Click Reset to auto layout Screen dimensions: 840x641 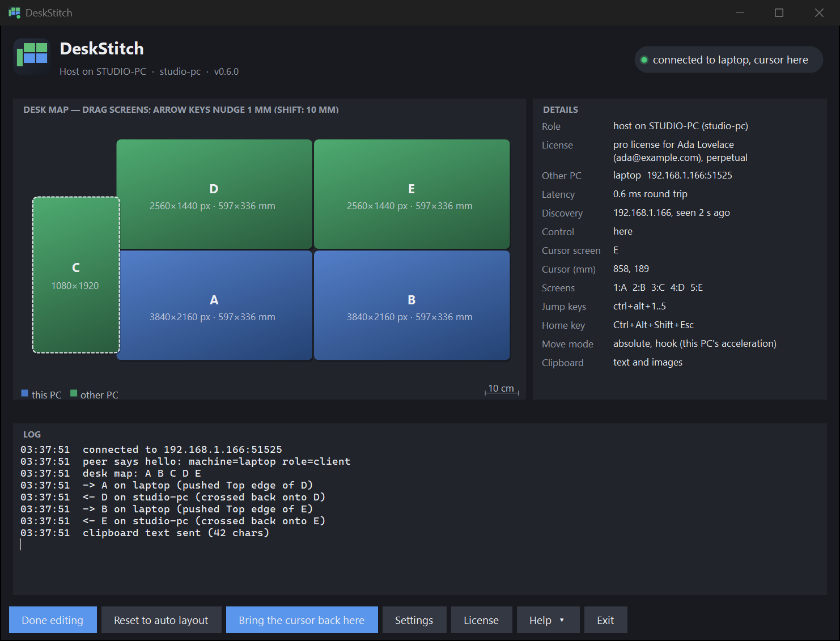[x=161, y=620]
